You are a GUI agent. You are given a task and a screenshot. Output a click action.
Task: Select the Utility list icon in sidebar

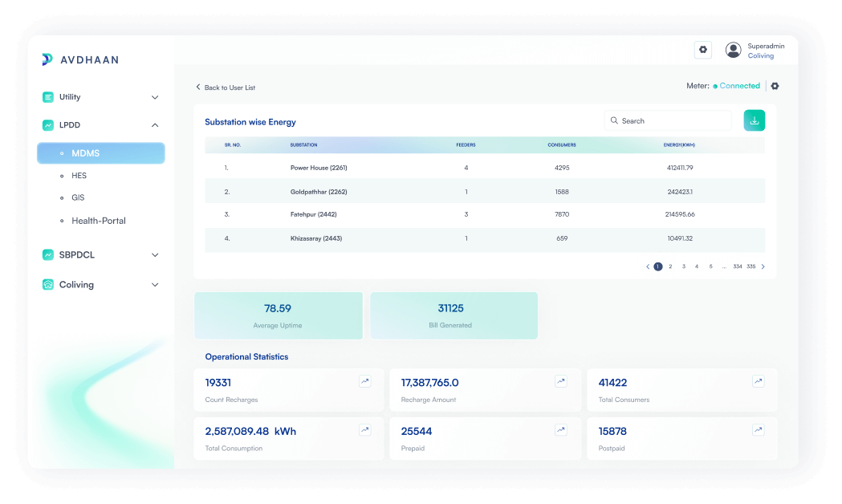(48, 96)
